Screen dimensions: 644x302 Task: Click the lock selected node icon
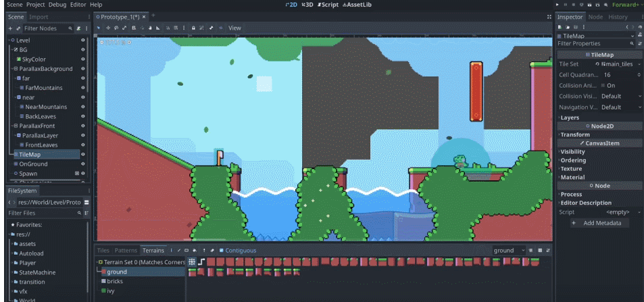click(x=193, y=28)
